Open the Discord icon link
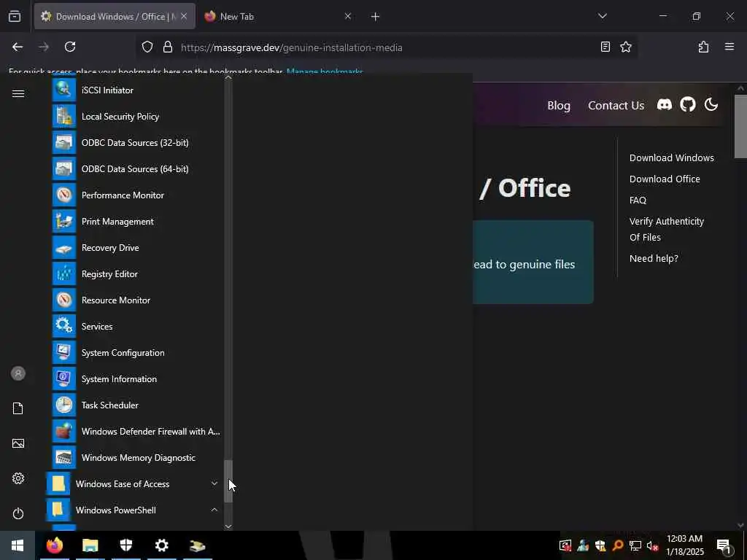Image resolution: width=747 pixels, height=560 pixels. [664, 104]
